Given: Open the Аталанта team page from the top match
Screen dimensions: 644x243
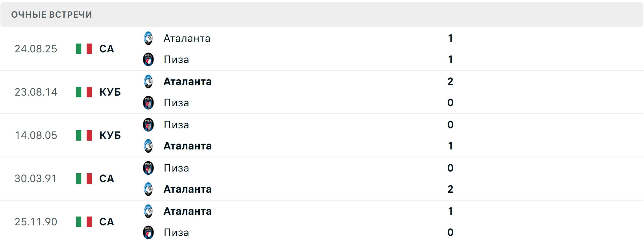Looking at the screenshot, I should [186, 38].
